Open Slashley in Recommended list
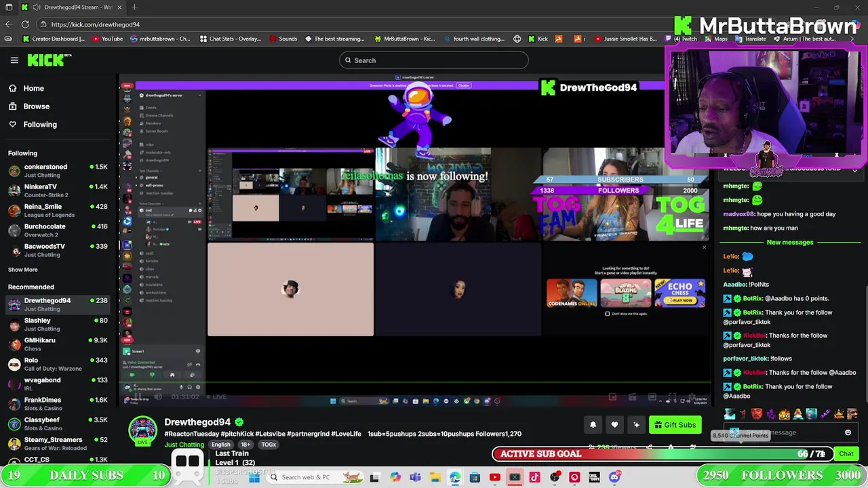The image size is (868, 488). [x=58, y=324]
